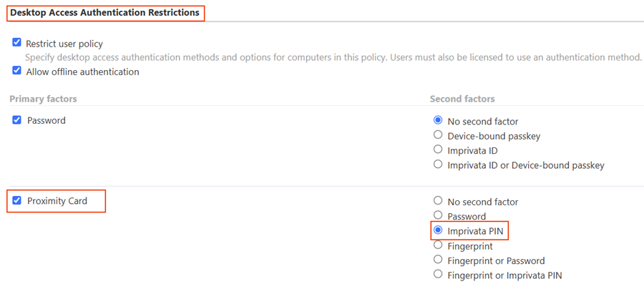Screen dimensions: 644x284
Task: Disable the Proximity Card primary factor checkbox
Action: (16, 201)
